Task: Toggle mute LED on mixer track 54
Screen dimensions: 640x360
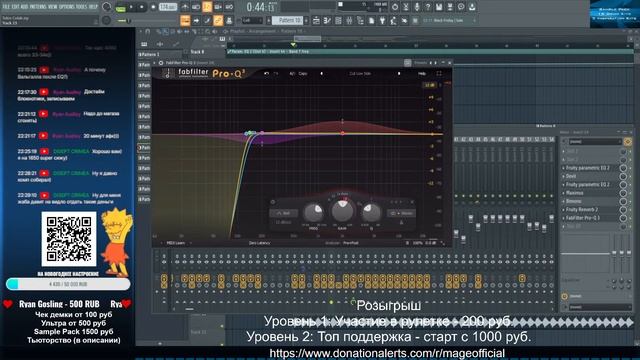Action: [x=551, y=196]
